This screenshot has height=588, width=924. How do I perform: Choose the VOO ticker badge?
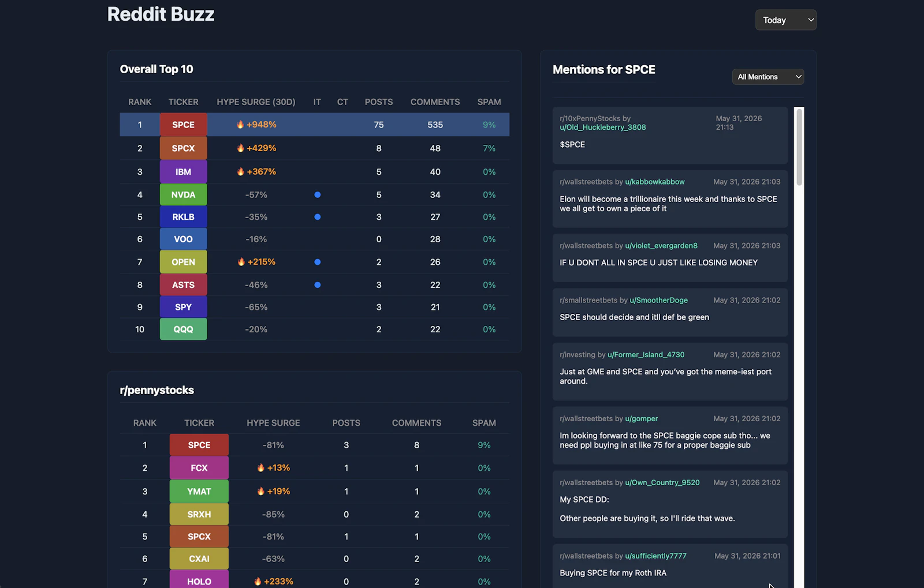(x=183, y=239)
